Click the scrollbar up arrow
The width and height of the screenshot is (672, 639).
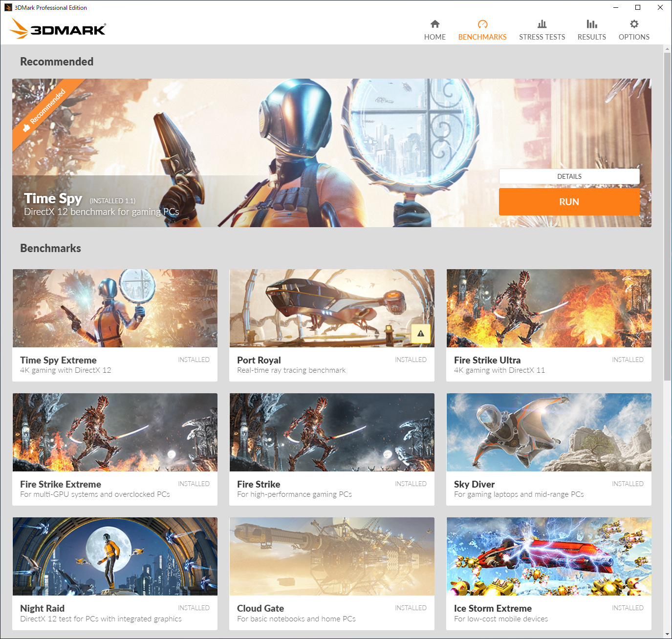click(667, 49)
